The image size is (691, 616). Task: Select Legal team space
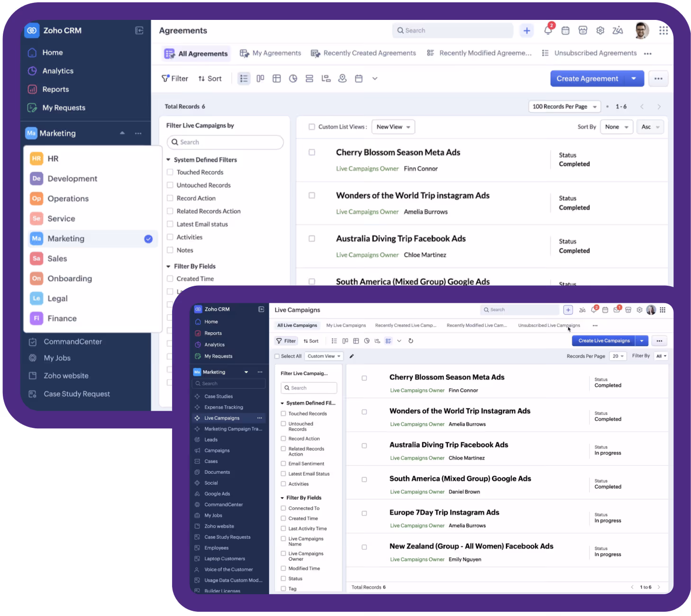93,299
